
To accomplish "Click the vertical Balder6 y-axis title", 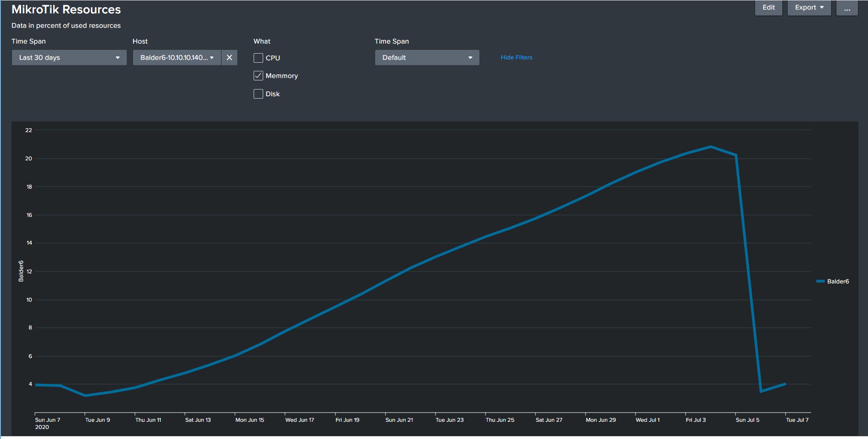I will [21, 271].
